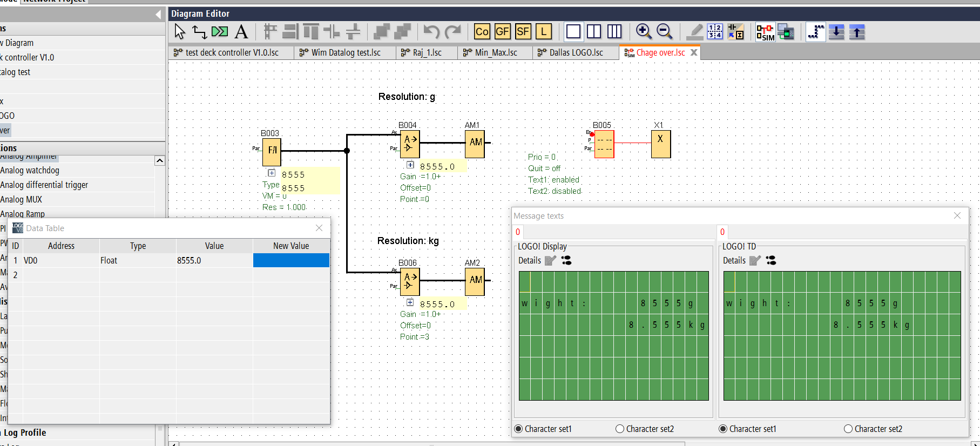This screenshot has height=446, width=980.
Task: Select Character set2 under LOGO! TD
Action: coord(848,429)
